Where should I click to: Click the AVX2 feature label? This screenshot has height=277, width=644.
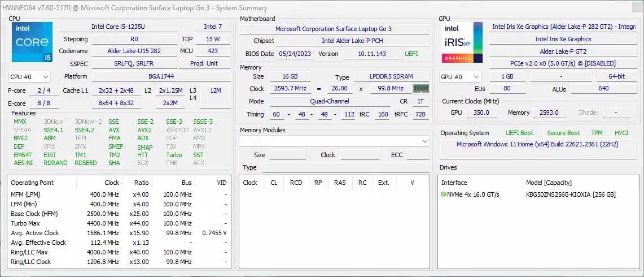[144, 130]
